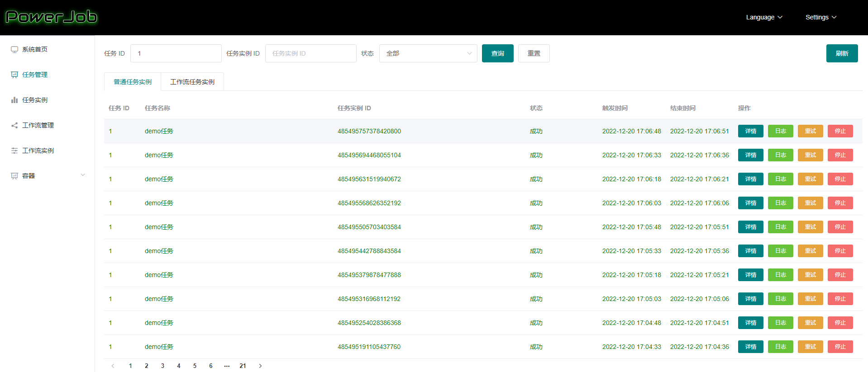
Task: Click the 重置 button
Action: pyautogui.click(x=534, y=53)
